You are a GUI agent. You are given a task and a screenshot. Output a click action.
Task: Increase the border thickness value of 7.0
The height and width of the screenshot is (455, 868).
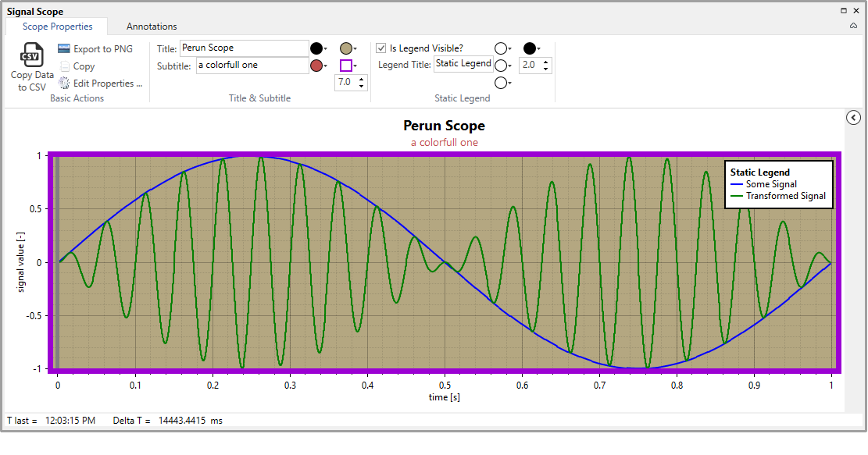coord(362,78)
